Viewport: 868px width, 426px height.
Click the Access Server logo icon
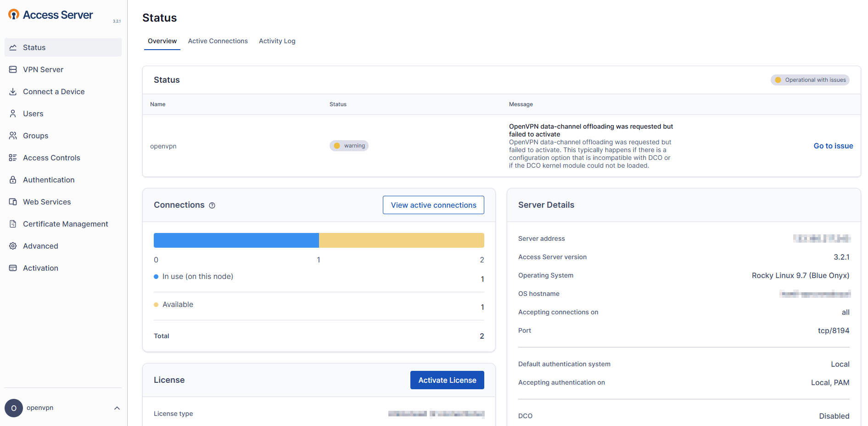click(14, 15)
